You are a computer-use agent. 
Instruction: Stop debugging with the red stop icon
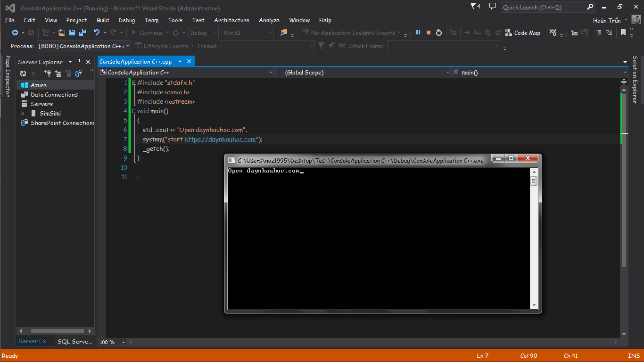[x=429, y=33]
